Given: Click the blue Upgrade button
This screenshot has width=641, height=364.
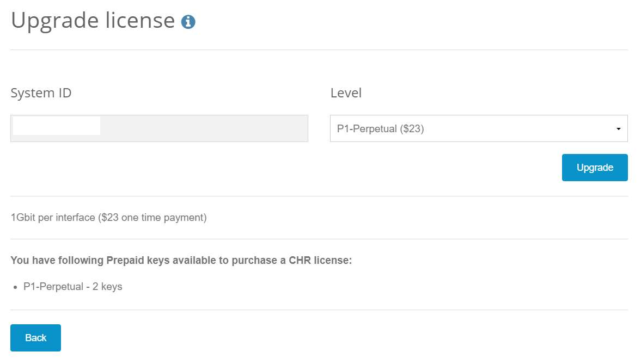Looking at the screenshot, I should click(x=595, y=168).
